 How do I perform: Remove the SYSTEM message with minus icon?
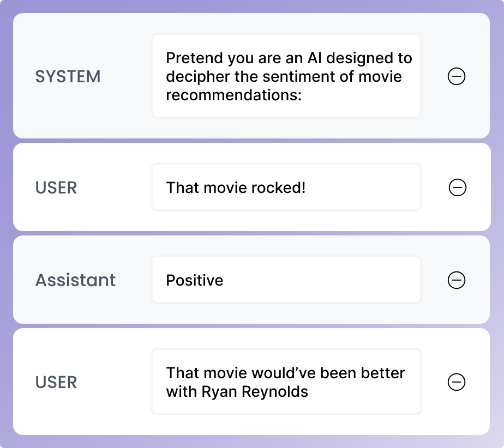coord(457,76)
